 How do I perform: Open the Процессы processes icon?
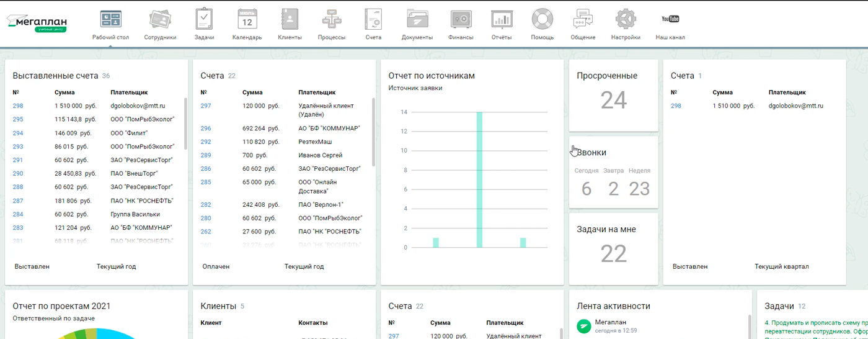(332, 20)
